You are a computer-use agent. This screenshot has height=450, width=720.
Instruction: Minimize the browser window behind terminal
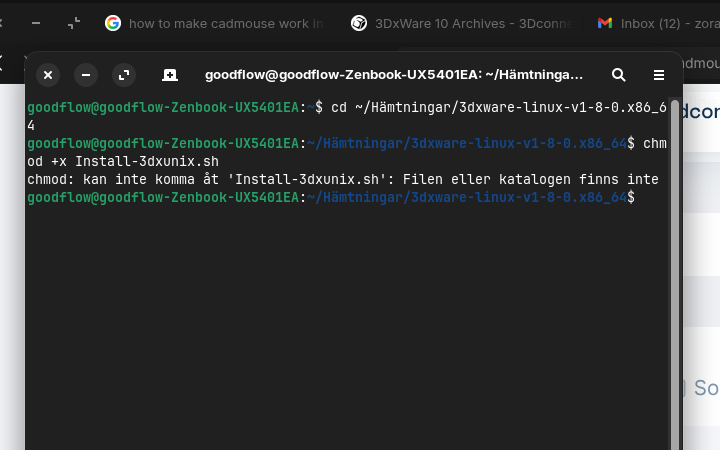36,22
